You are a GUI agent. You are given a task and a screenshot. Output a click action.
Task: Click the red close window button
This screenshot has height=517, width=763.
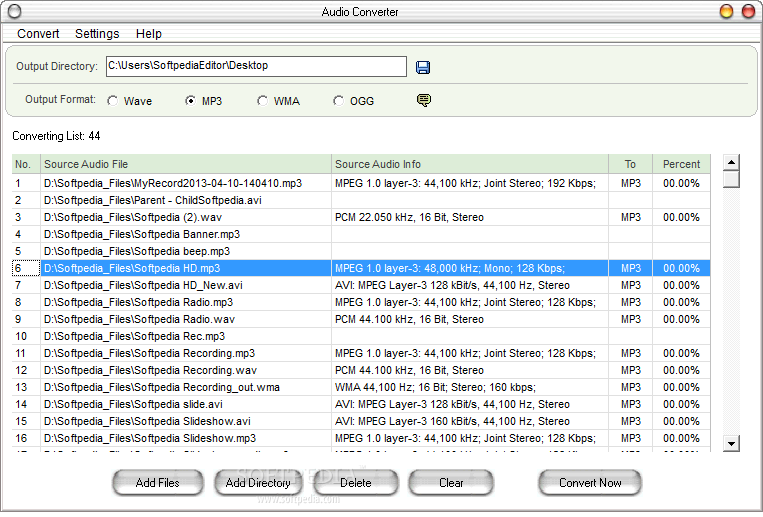click(x=746, y=11)
